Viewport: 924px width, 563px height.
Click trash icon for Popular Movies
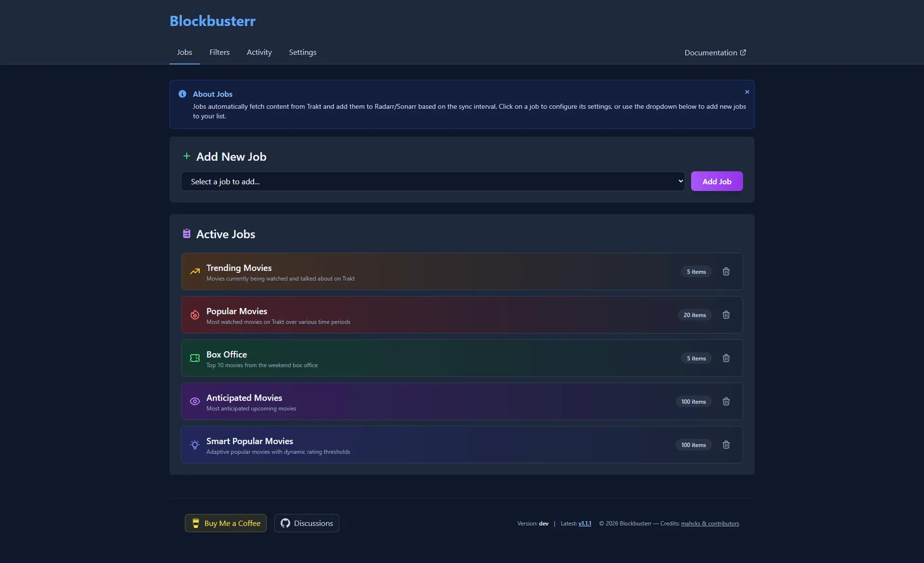(x=726, y=315)
